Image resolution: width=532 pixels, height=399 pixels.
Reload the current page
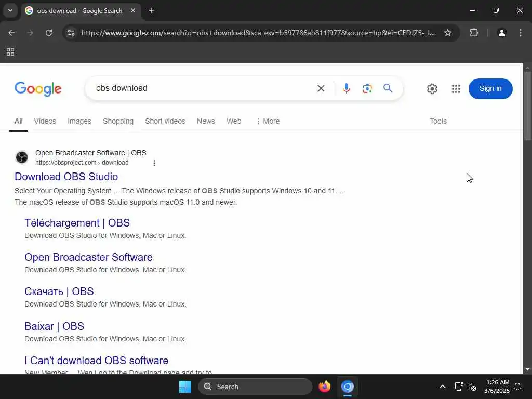[x=49, y=33]
